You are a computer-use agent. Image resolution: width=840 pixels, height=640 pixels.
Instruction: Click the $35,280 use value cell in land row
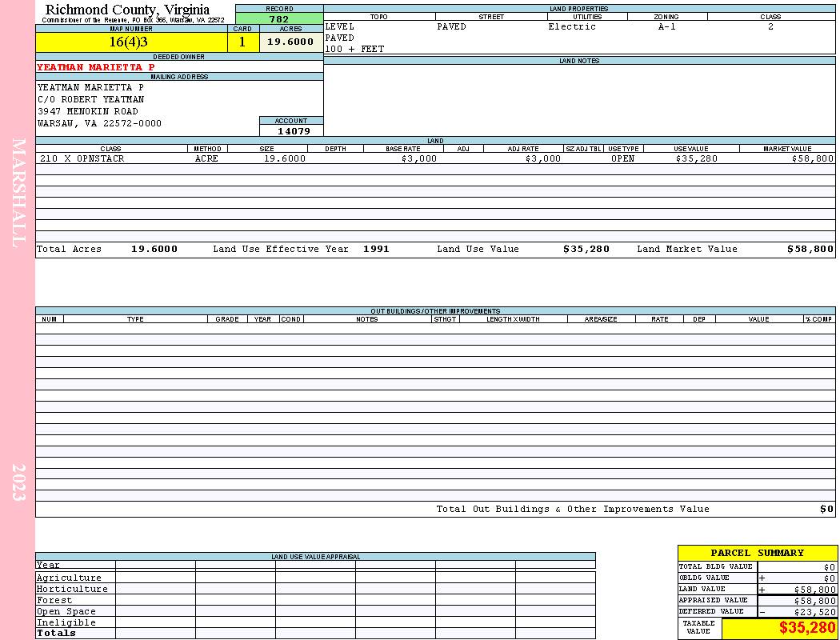pos(697,159)
